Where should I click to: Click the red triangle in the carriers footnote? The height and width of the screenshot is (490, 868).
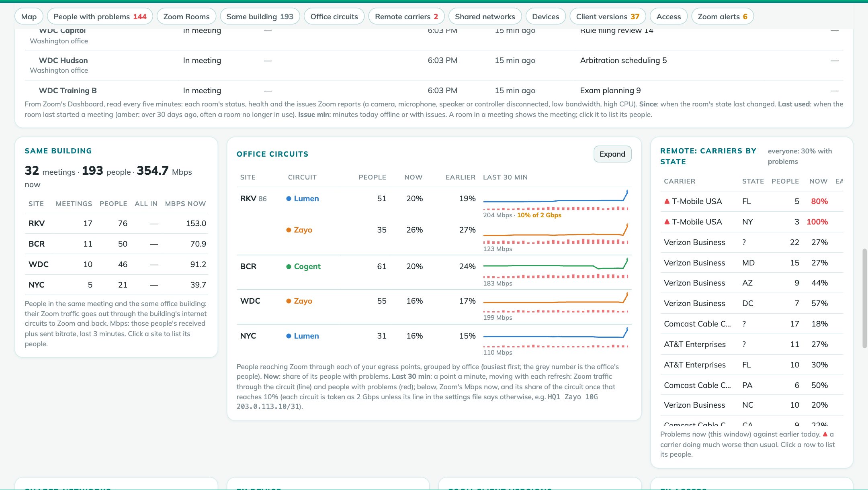825,434
